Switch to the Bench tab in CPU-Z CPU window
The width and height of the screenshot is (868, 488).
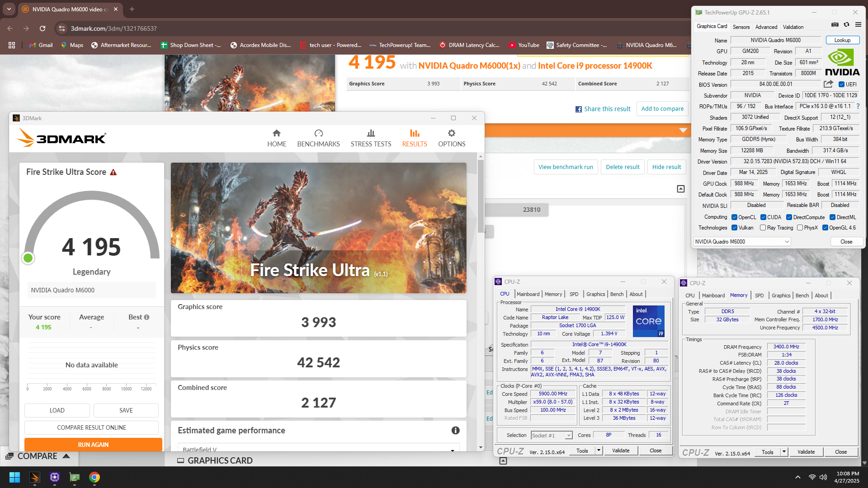(x=617, y=294)
